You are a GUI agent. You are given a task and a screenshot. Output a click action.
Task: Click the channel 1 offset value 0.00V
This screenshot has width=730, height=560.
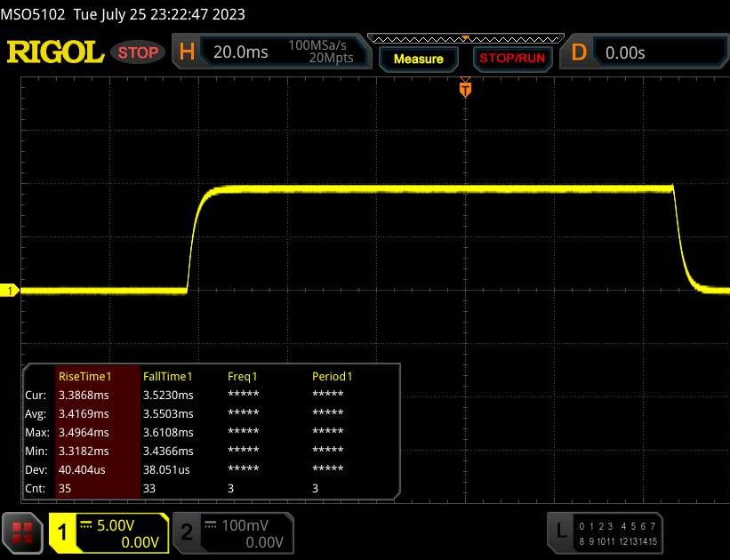140,542
